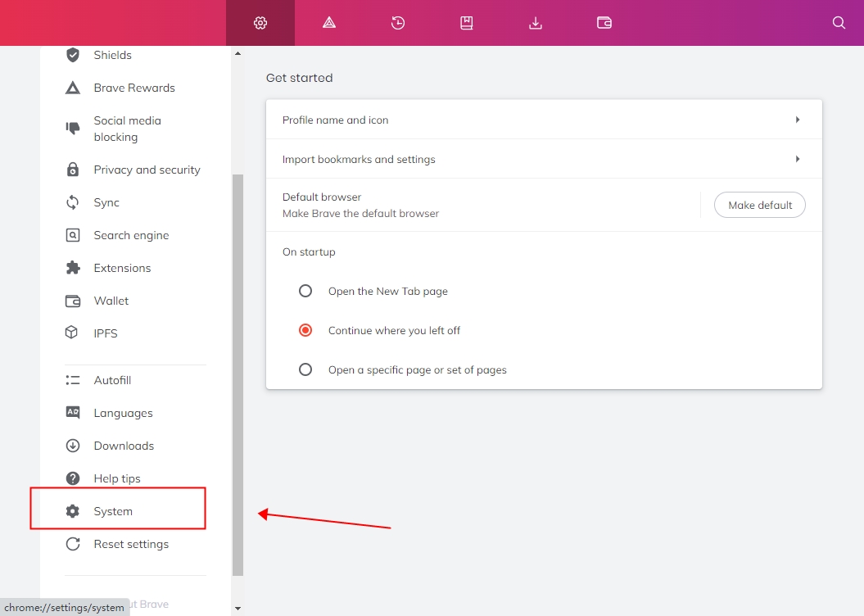The image size is (864, 616).
Task: Select 'Continue where you left off' option
Action: pos(305,330)
